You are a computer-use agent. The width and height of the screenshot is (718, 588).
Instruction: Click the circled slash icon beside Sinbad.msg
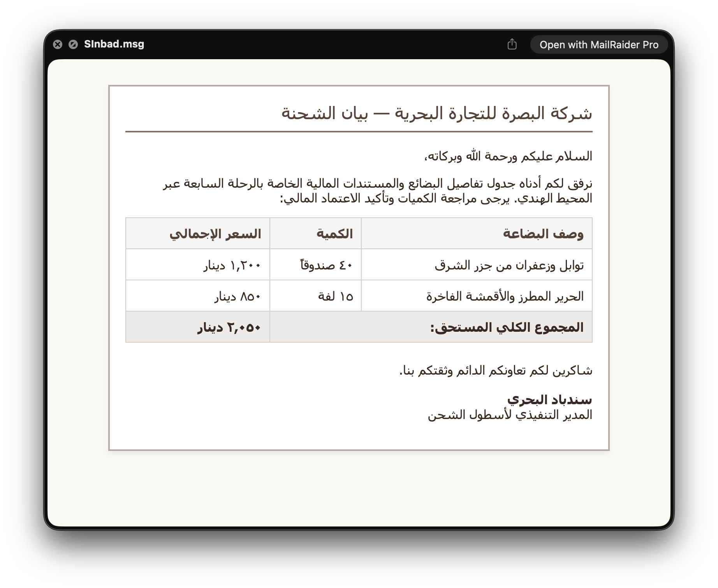73,44
